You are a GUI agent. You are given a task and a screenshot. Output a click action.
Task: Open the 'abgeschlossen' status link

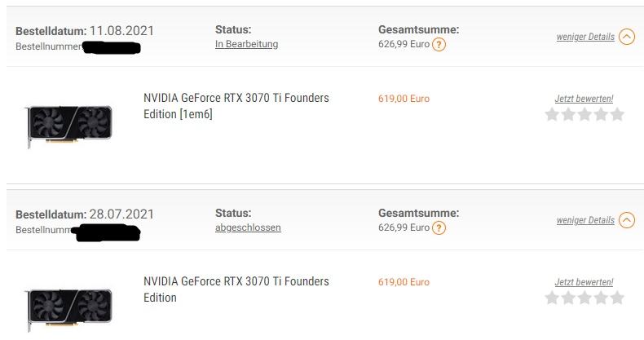coord(248,227)
